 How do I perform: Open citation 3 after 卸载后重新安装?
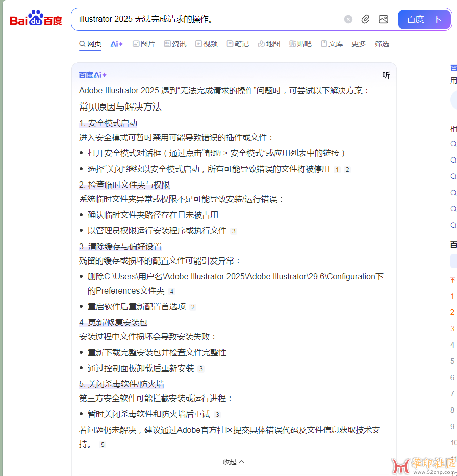(x=201, y=369)
